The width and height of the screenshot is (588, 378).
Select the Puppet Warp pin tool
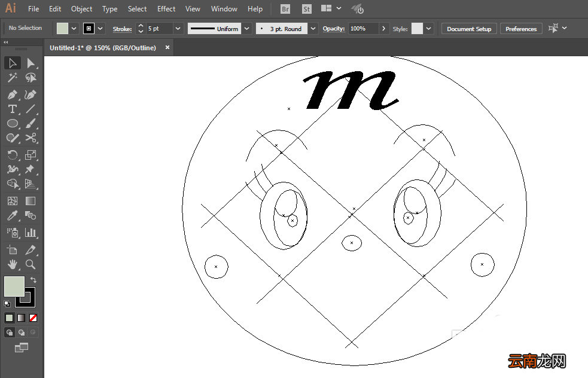coord(31,169)
